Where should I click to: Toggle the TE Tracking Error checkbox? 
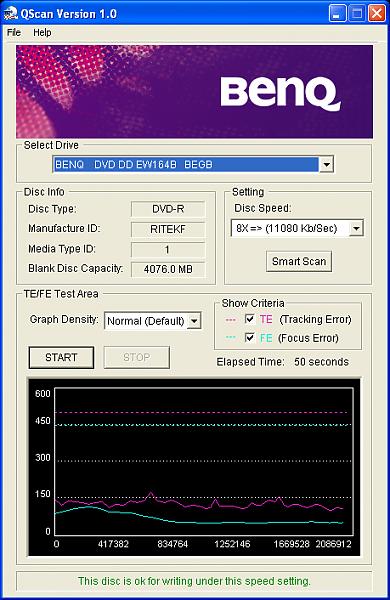(x=250, y=319)
